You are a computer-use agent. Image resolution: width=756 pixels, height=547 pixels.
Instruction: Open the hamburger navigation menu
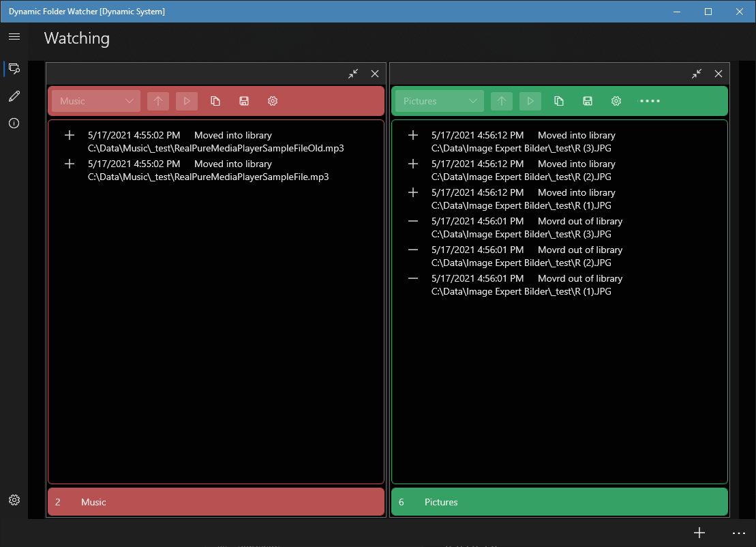pos(14,37)
